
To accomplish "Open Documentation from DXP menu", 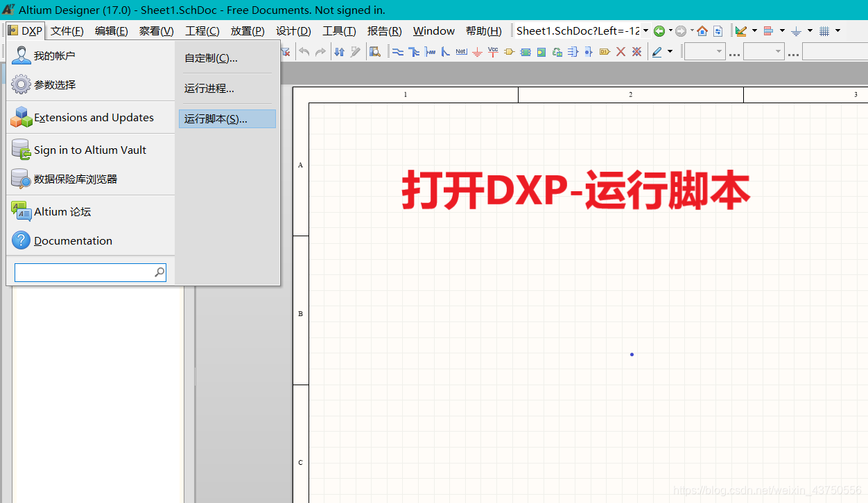I will click(x=91, y=240).
